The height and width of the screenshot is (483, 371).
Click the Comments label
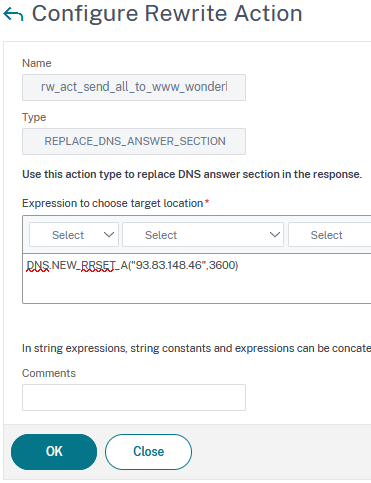tap(49, 373)
